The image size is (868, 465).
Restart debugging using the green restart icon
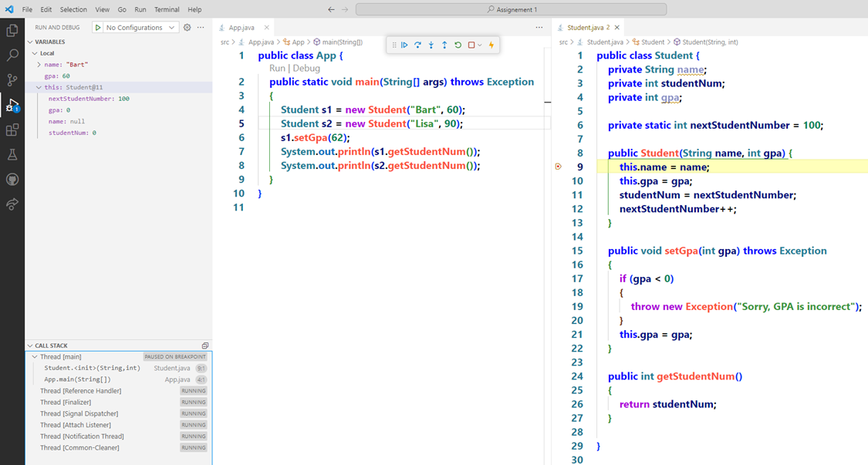[458, 45]
